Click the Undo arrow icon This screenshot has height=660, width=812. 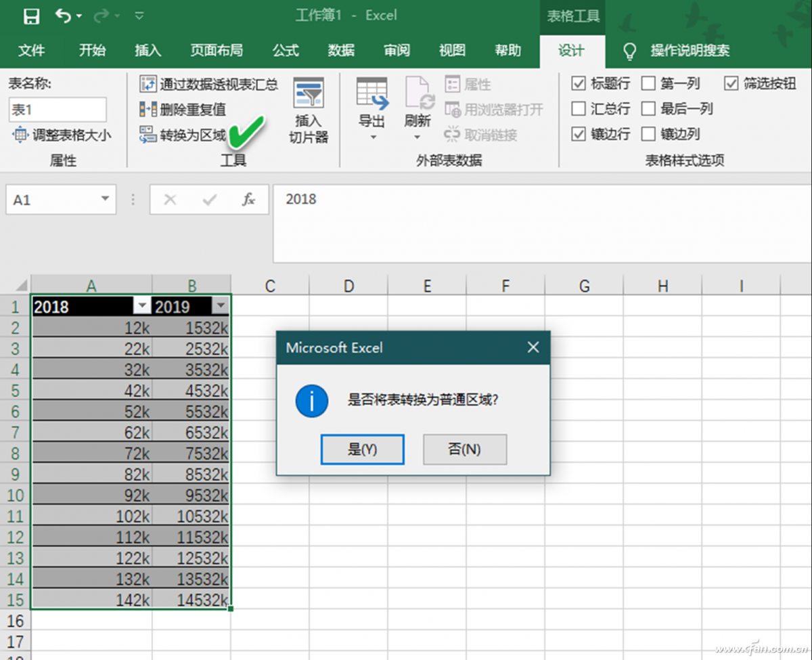tap(62, 15)
